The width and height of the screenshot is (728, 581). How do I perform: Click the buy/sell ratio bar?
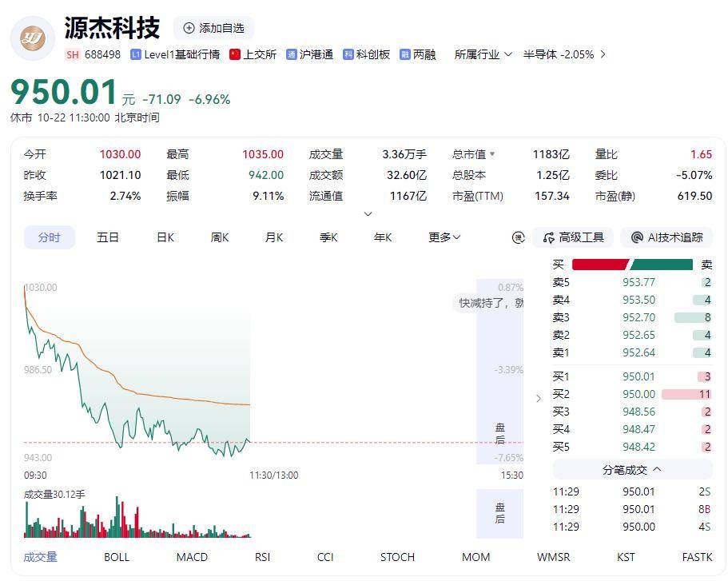pos(632,265)
